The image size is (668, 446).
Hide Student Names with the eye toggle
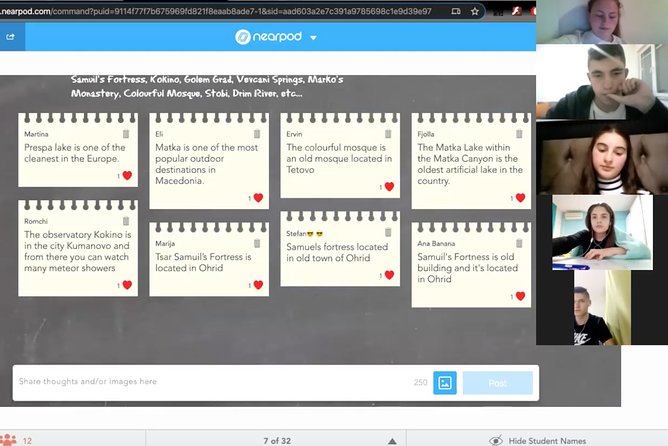click(x=495, y=440)
